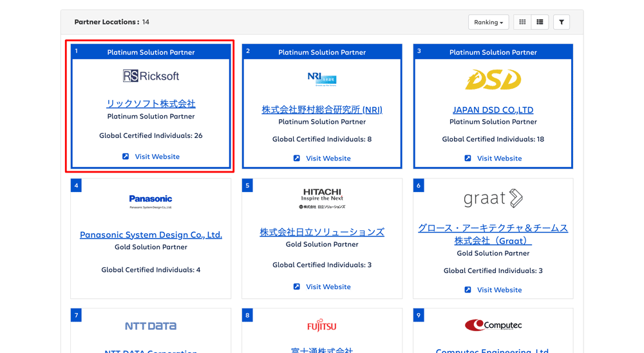
Task: Click 'Global Certified Individuals: 4' text
Action: tap(151, 270)
